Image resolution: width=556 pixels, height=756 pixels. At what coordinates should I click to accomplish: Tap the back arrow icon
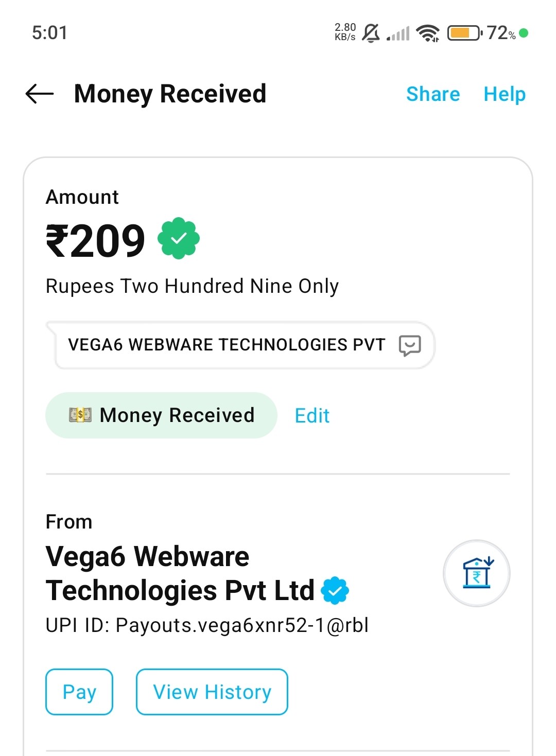point(40,94)
